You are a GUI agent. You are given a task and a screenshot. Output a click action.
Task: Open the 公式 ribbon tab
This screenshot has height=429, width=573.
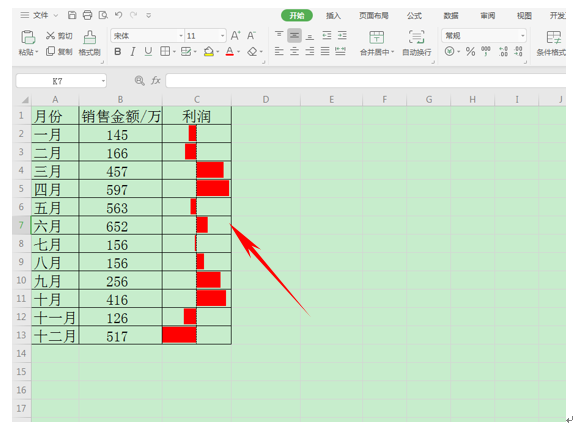point(414,16)
